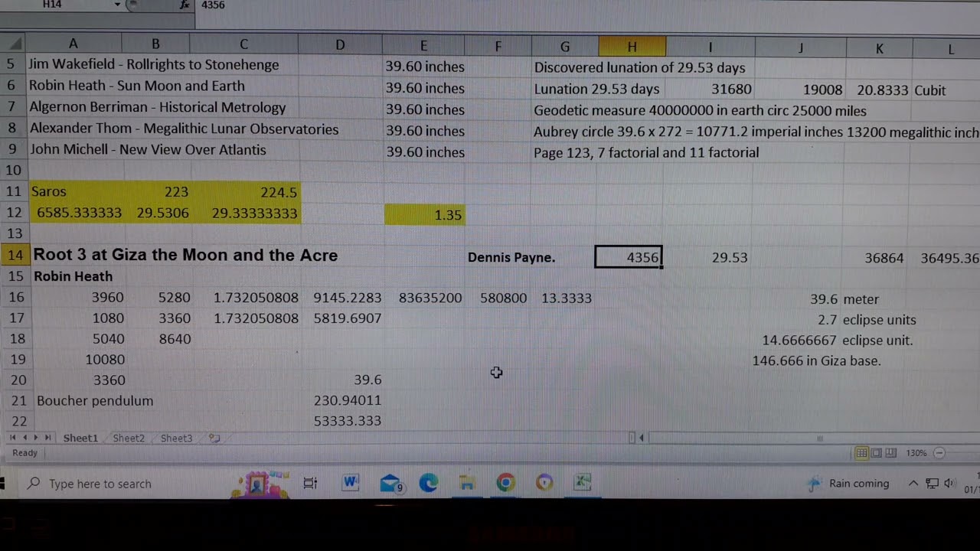Click the Rain coming weather widget
Screen dimensions: 980x551
click(x=848, y=484)
